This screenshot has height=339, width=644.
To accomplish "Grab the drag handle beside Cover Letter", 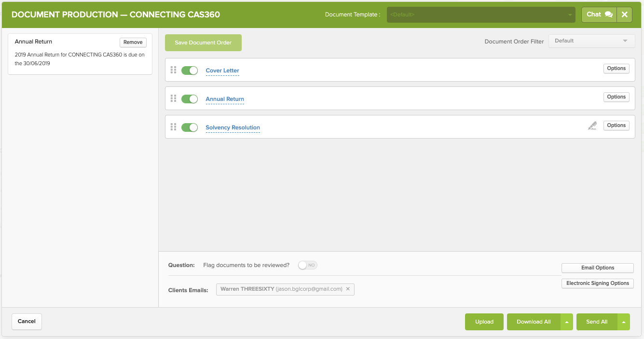I will tap(174, 70).
